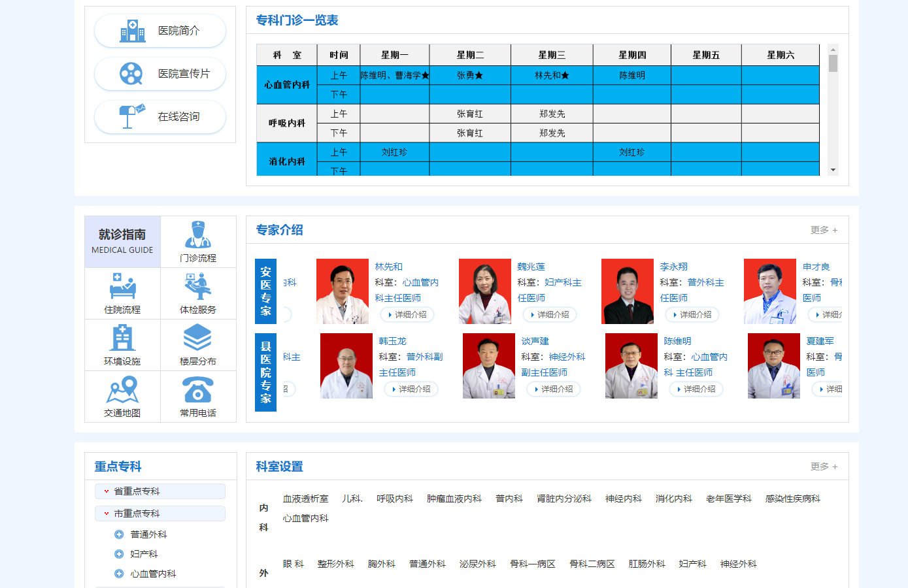908x588 pixels.
Task: Click 详细介绍 button for 魏兆莲
Action: click(x=550, y=315)
